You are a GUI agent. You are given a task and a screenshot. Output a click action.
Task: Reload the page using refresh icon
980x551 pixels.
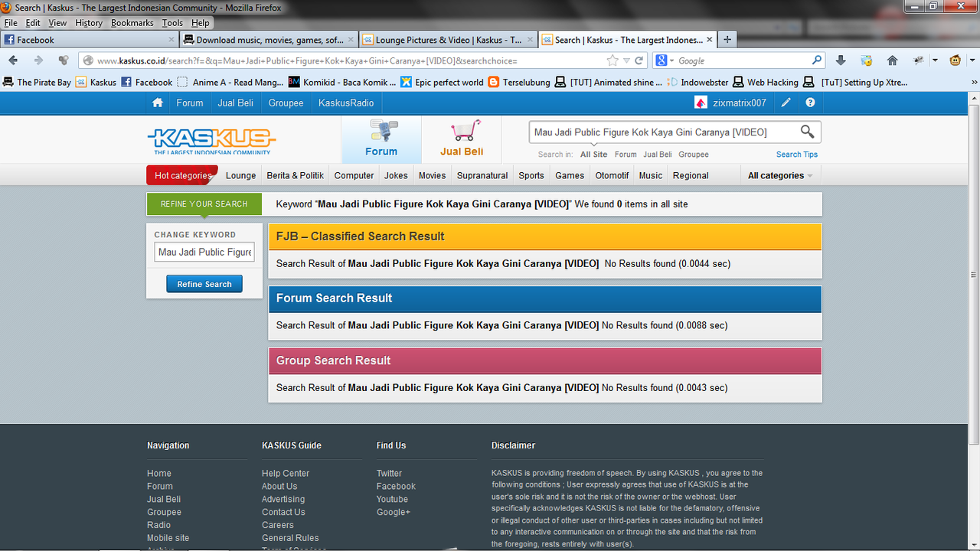point(639,60)
